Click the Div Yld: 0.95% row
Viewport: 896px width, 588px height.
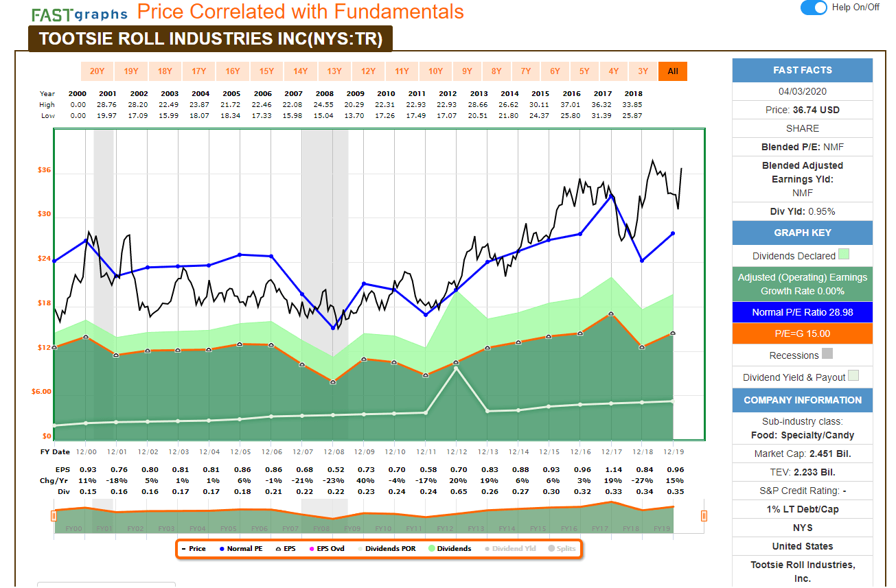(803, 211)
